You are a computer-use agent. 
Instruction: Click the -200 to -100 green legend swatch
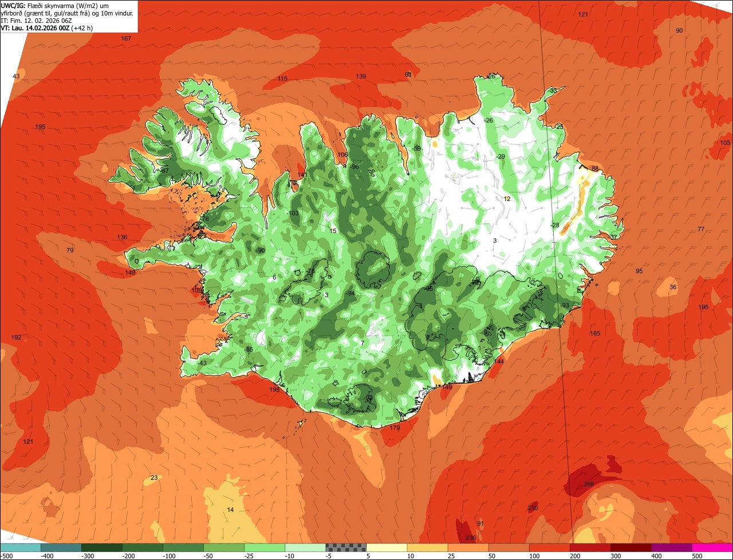pos(142,547)
